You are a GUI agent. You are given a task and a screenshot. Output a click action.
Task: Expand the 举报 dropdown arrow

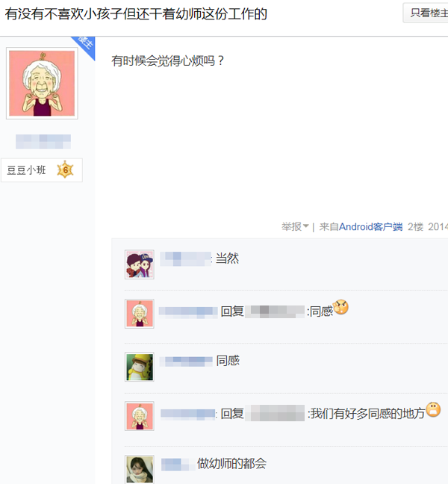coord(306,226)
